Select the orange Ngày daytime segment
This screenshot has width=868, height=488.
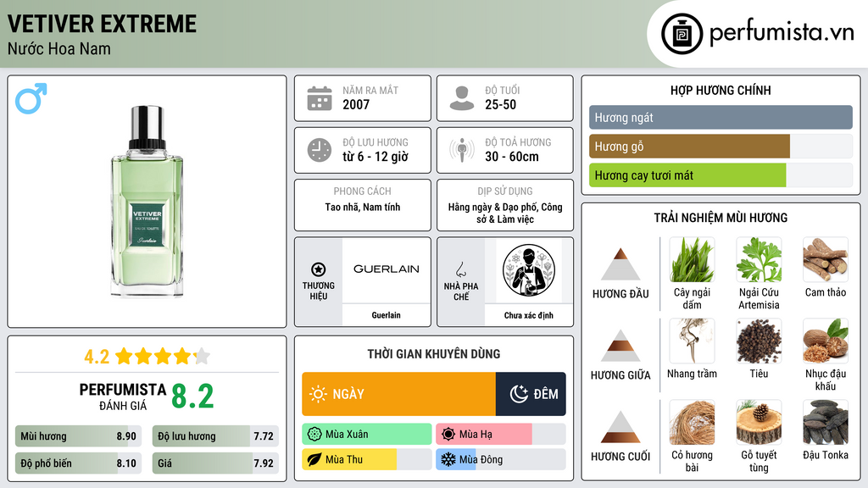(x=398, y=394)
